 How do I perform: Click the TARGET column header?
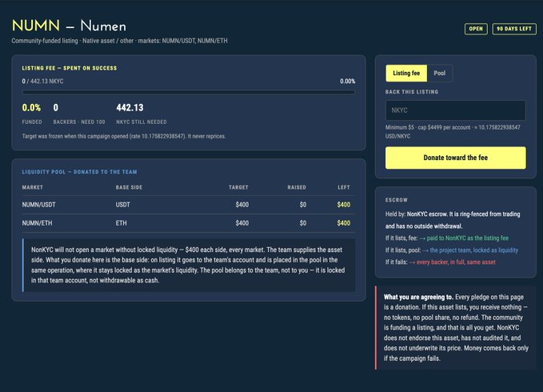(x=238, y=187)
